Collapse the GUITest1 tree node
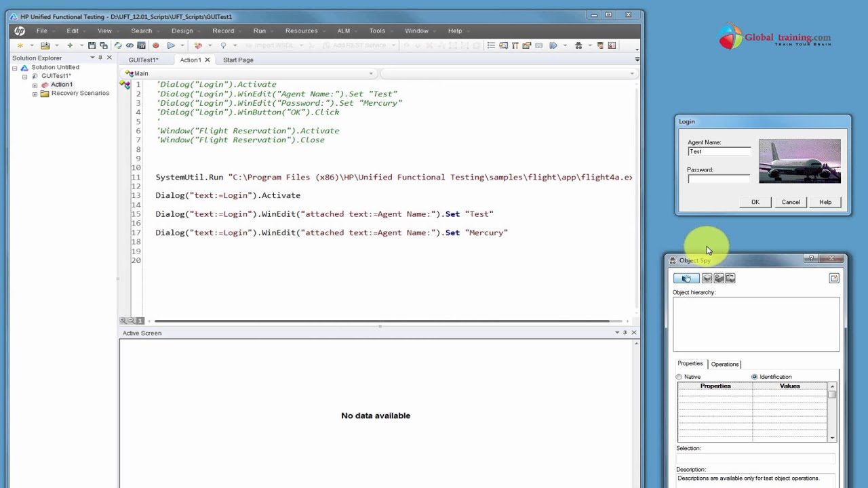Viewport: 868px width, 488px height. (x=25, y=76)
